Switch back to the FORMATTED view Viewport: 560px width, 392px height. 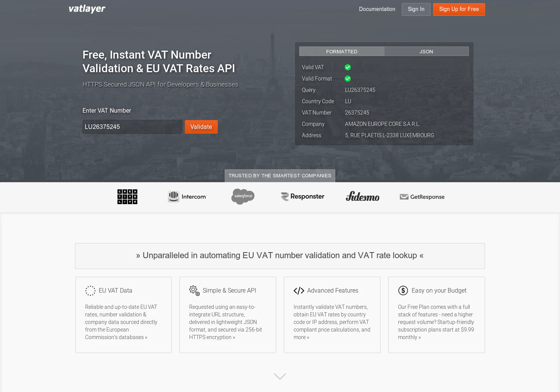pyautogui.click(x=341, y=51)
